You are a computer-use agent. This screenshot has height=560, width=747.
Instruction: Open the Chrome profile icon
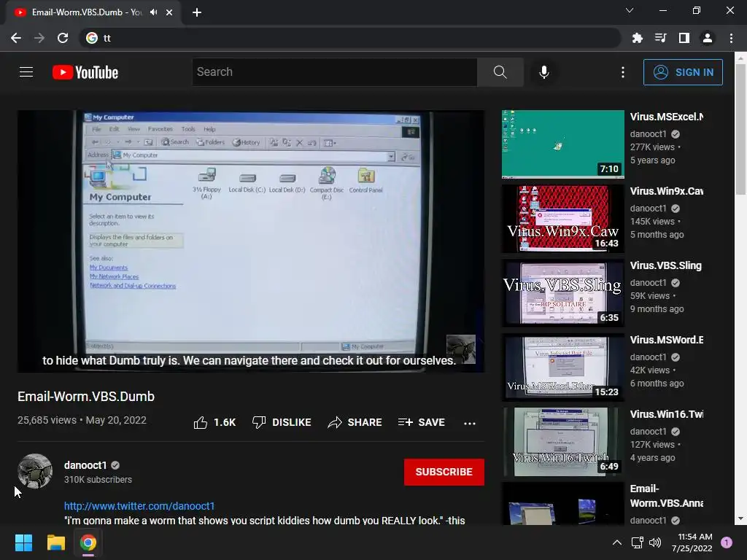[x=708, y=38]
